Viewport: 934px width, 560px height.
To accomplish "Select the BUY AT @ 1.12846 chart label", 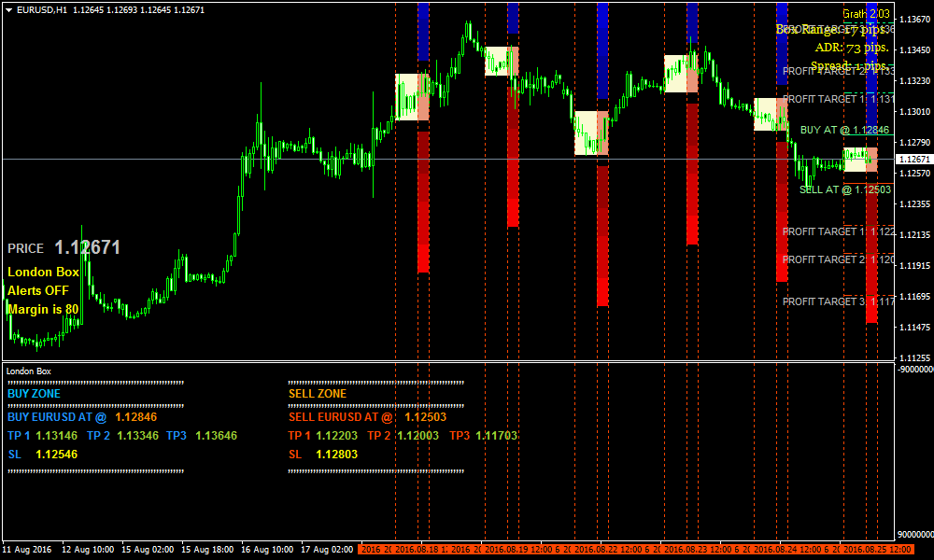I will (x=840, y=131).
